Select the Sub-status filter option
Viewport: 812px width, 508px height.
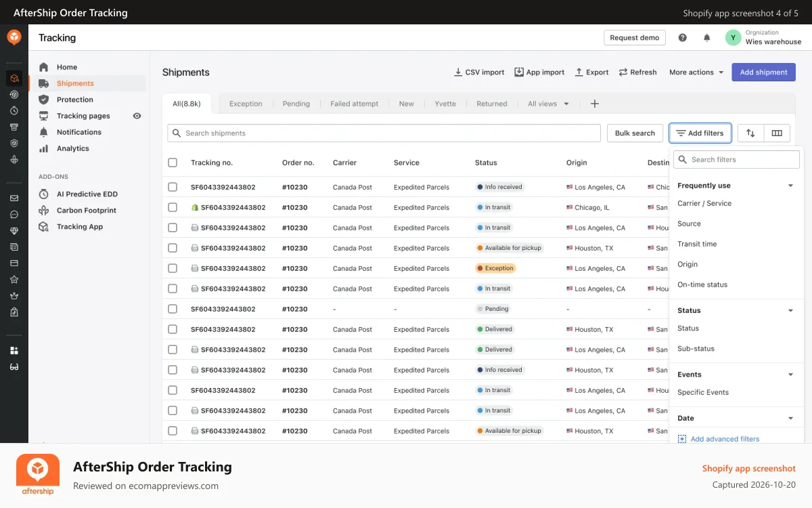point(696,349)
